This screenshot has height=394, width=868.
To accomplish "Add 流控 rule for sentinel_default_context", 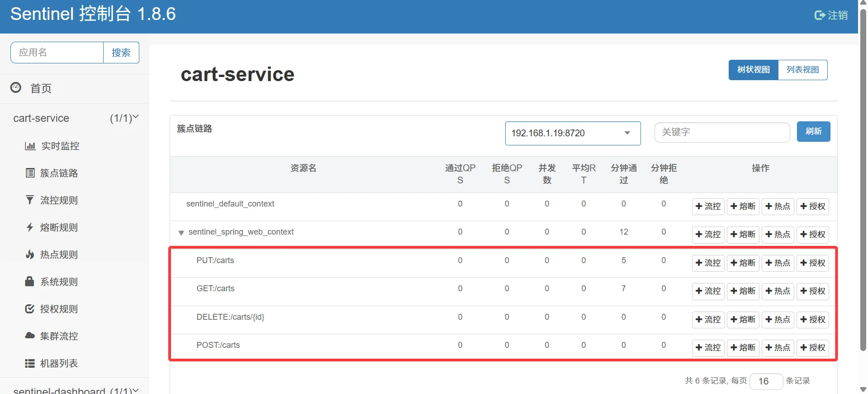I will [708, 207].
